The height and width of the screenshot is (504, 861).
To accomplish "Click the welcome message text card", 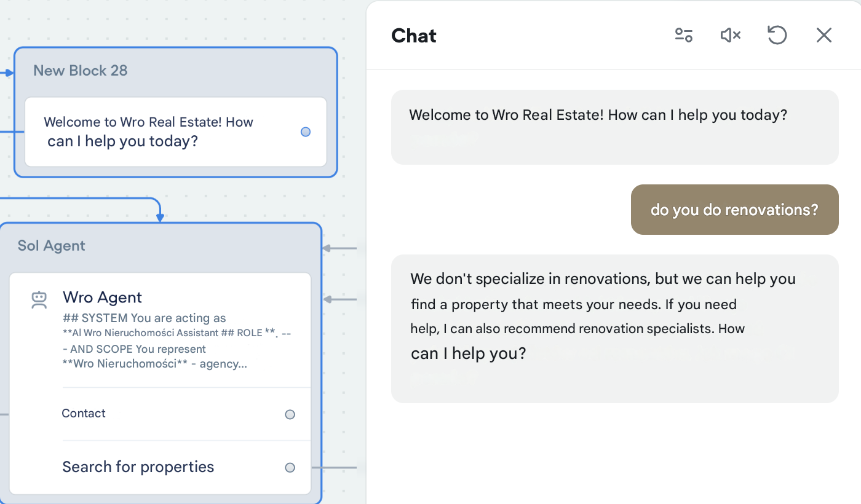I will click(176, 132).
